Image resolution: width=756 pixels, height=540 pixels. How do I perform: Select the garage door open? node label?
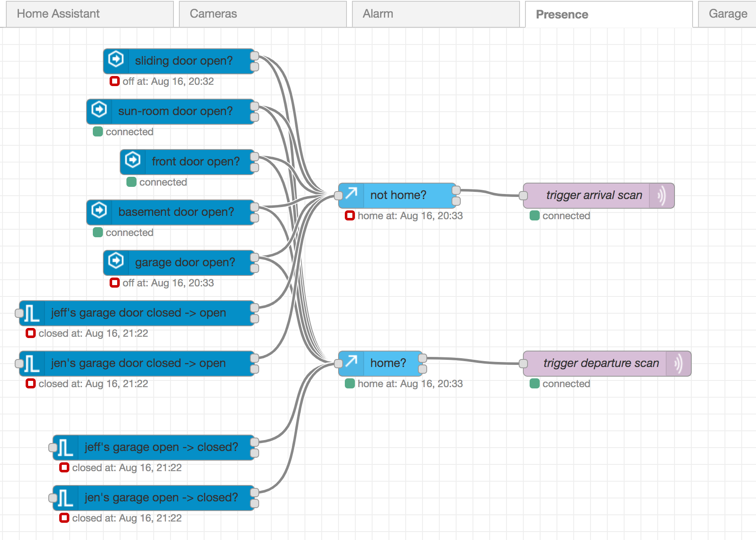[x=185, y=262]
